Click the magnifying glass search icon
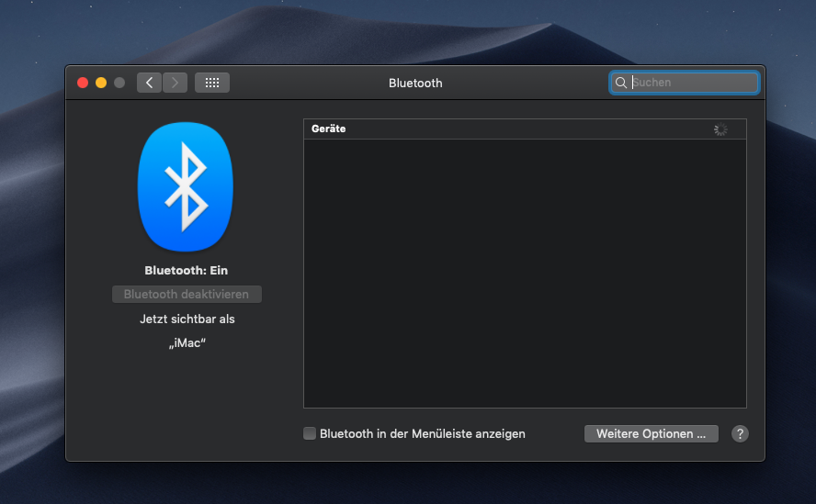Screen dimensions: 816x504 (621, 83)
